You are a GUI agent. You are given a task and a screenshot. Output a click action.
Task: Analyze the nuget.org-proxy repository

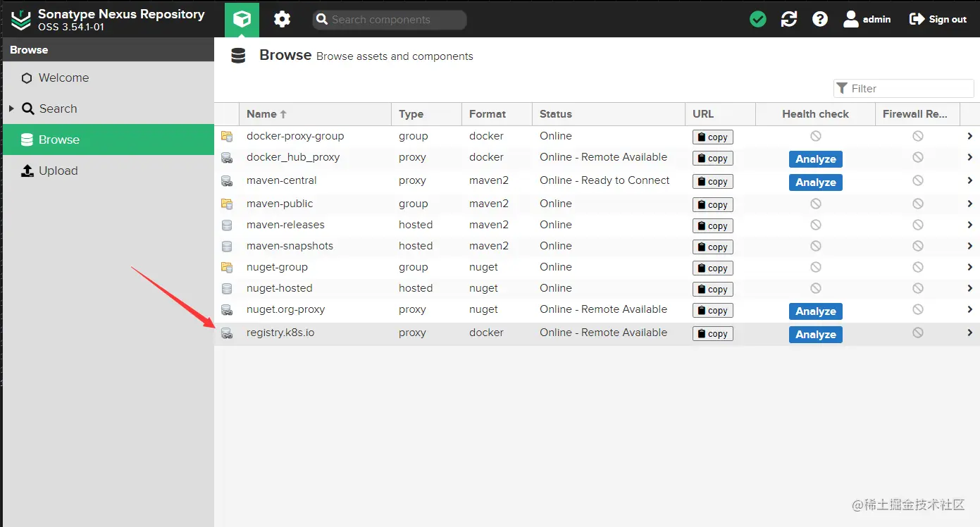point(815,311)
